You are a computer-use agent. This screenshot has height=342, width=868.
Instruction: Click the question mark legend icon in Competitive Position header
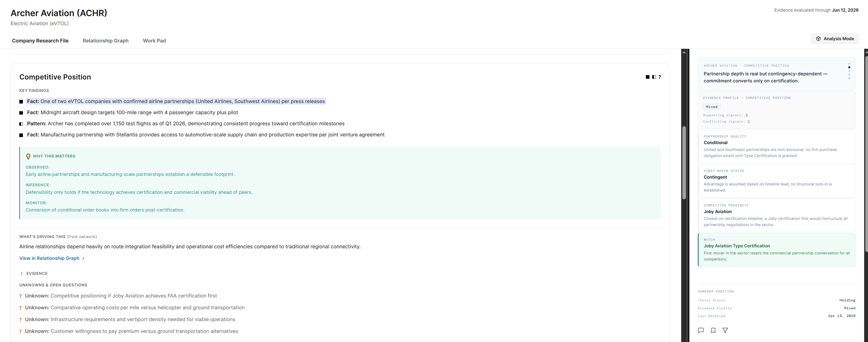660,77
